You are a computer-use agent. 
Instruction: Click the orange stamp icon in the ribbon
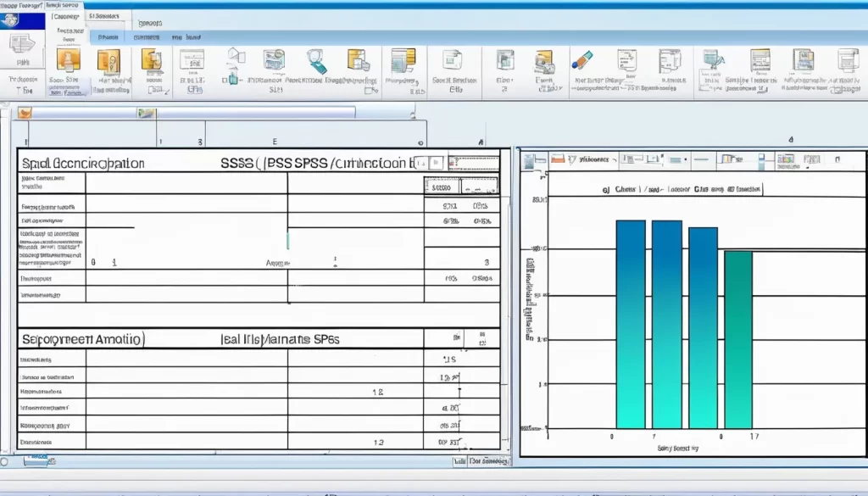coord(68,60)
